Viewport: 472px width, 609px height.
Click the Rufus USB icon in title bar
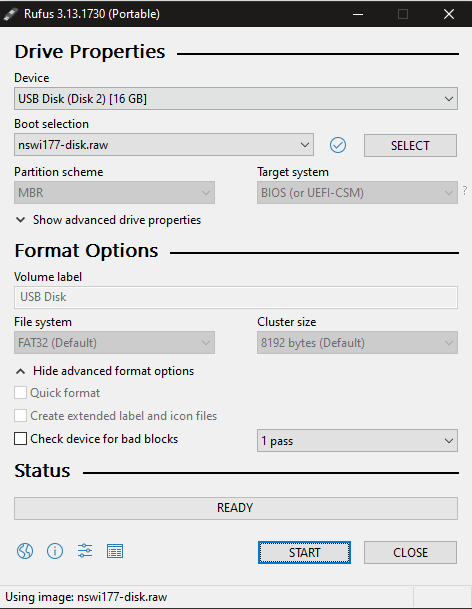pos(10,14)
